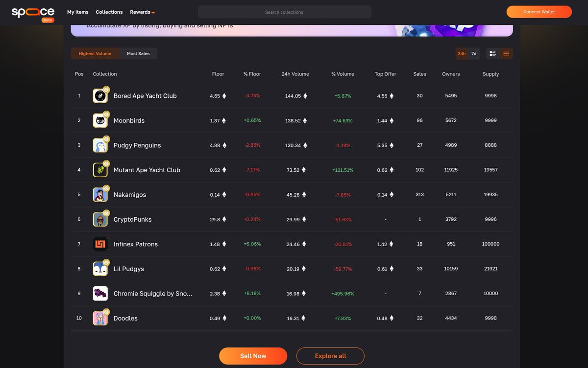The height and width of the screenshot is (368, 588).
Task: Switch timeframe to 24h
Action: [x=462, y=53]
